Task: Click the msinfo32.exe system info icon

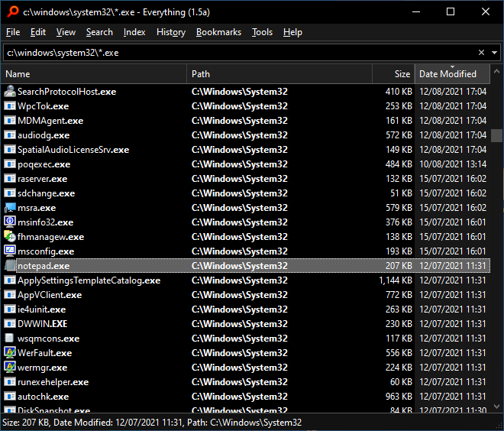Action: pyautogui.click(x=10, y=222)
